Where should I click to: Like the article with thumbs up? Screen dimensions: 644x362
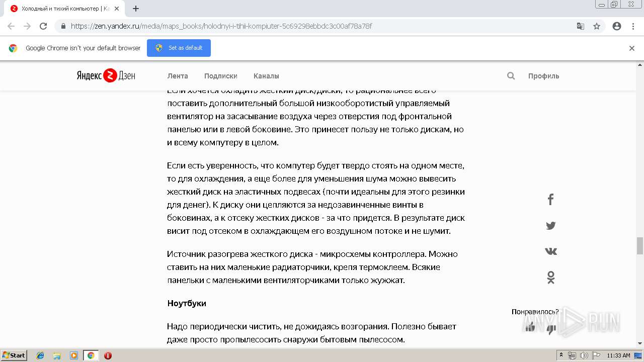click(530, 327)
